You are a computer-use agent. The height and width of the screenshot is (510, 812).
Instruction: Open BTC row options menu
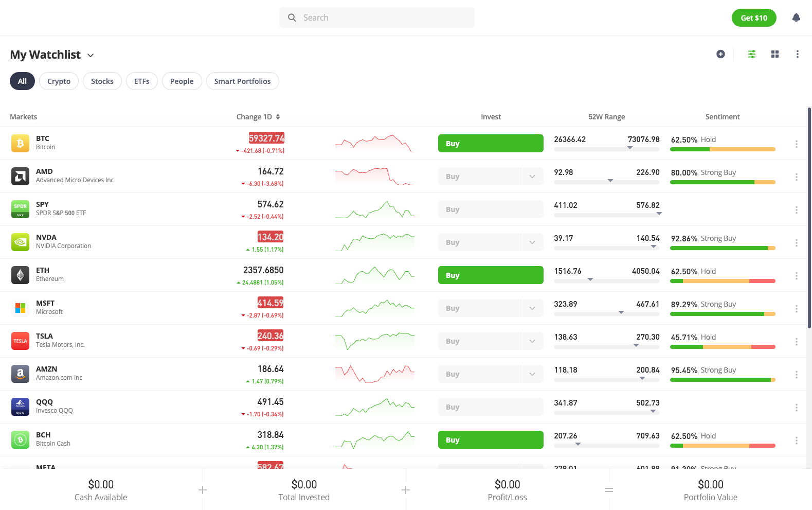click(x=796, y=144)
